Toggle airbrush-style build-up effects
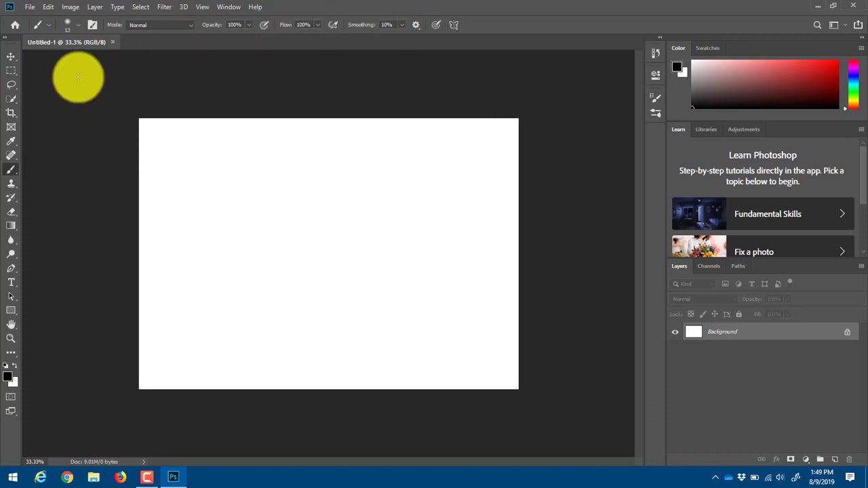The width and height of the screenshot is (868, 488). [x=333, y=25]
